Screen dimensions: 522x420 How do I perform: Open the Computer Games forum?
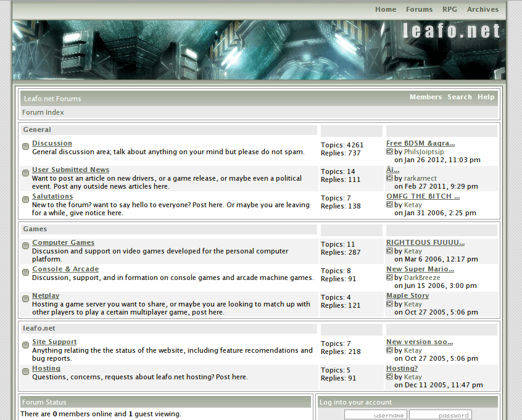click(x=63, y=242)
